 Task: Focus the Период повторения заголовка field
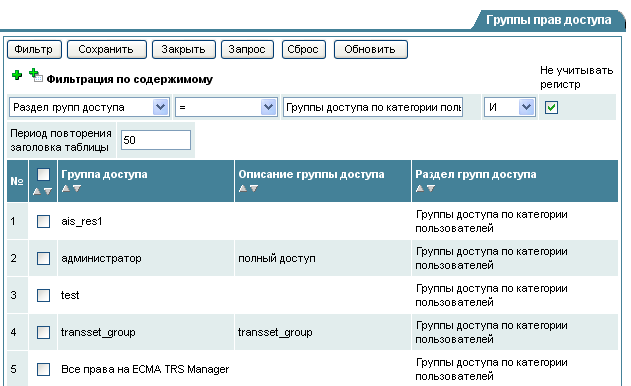click(x=156, y=140)
